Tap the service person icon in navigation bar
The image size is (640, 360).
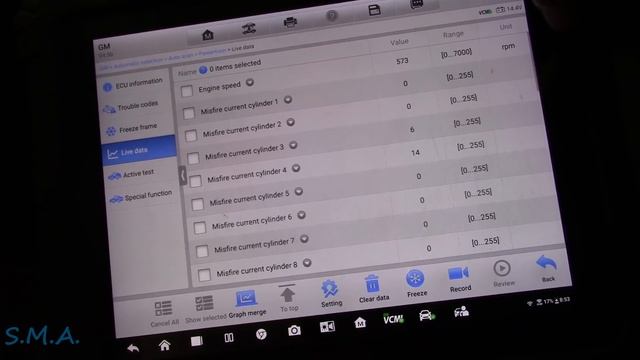click(461, 312)
